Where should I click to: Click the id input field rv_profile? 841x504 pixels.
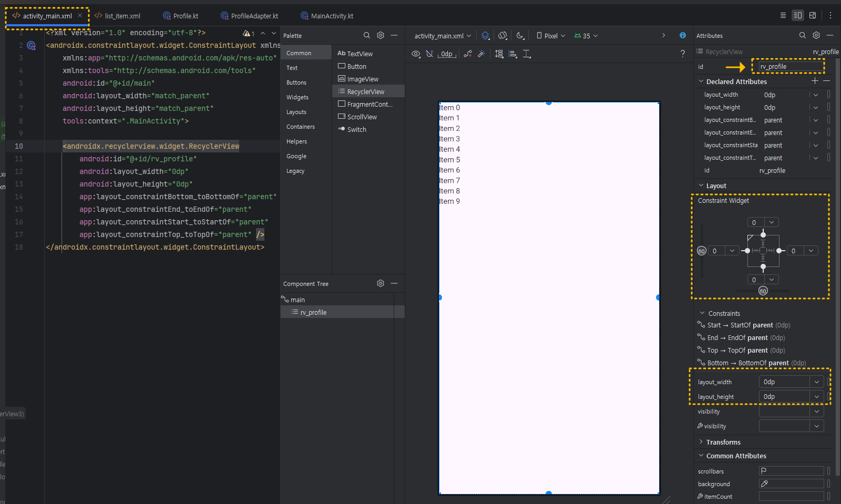[x=788, y=66]
